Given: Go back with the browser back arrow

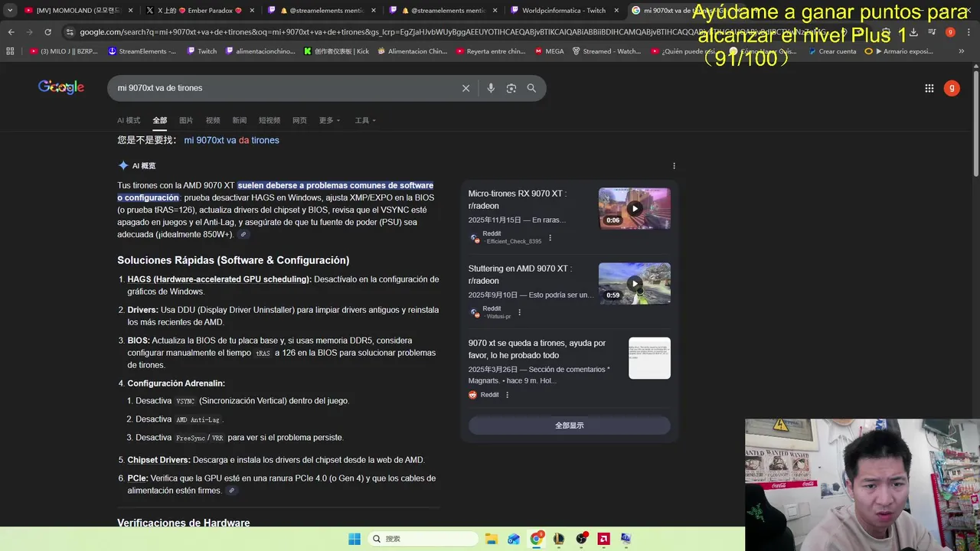Looking at the screenshot, I should click(11, 32).
